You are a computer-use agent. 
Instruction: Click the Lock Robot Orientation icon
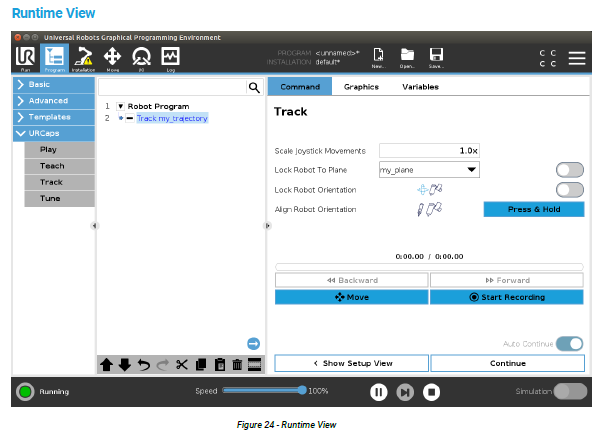429,189
